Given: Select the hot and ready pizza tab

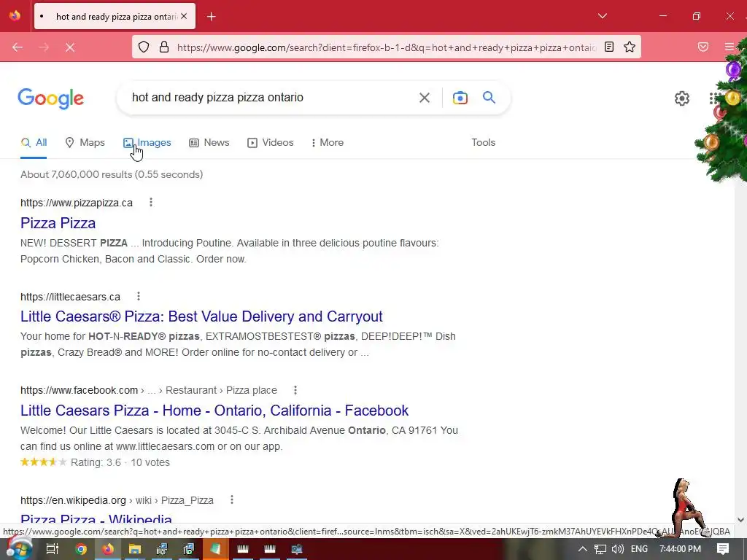Looking at the screenshot, I should [x=115, y=16].
